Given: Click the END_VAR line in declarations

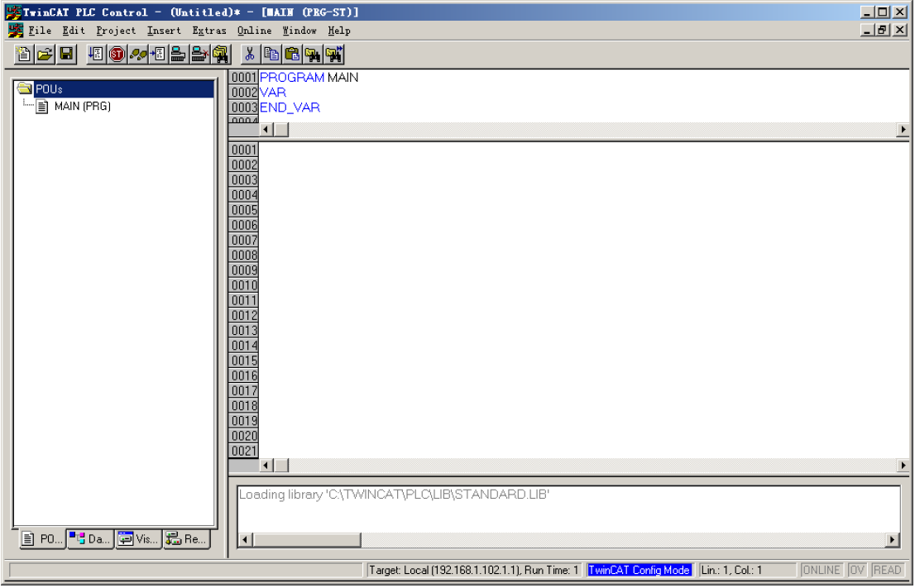Looking at the screenshot, I should tap(290, 108).
